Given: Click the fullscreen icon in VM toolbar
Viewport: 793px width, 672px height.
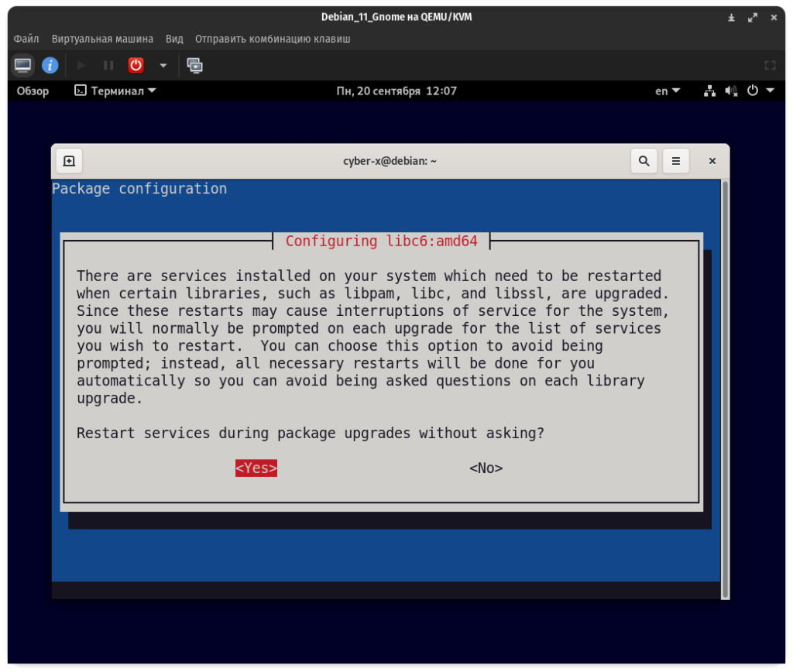Looking at the screenshot, I should pos(769,66).
